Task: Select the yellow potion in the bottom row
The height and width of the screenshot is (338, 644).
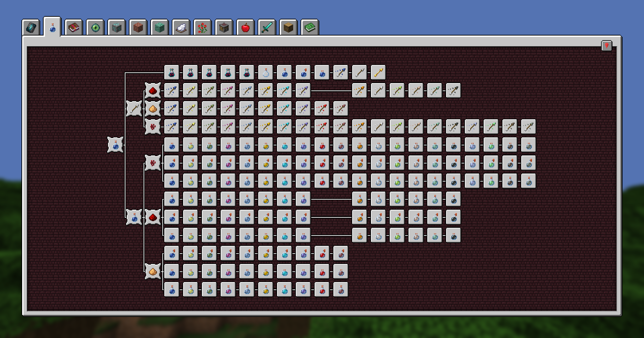Action: pyautogui.click(x=191, y=290)
